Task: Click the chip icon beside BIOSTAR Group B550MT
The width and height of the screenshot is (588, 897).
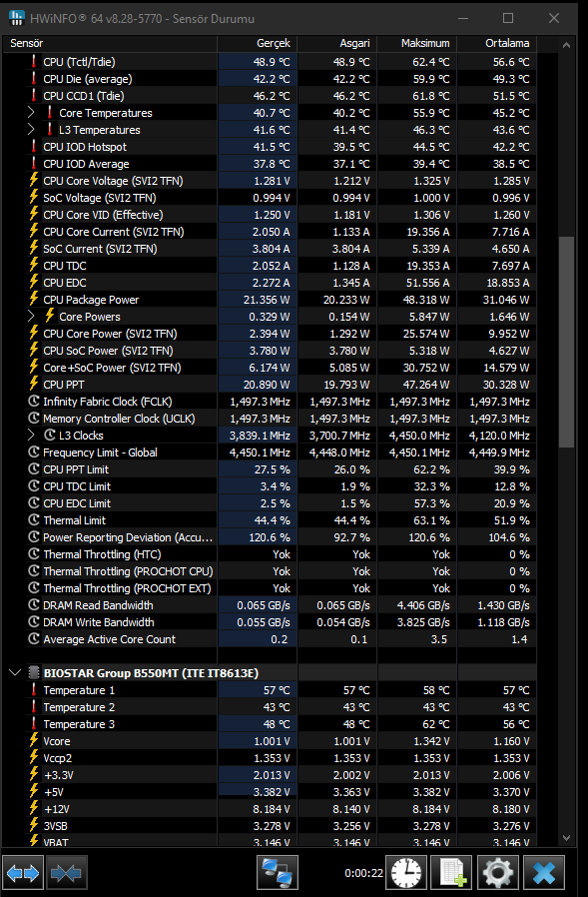Action: [x=34, y=673]
